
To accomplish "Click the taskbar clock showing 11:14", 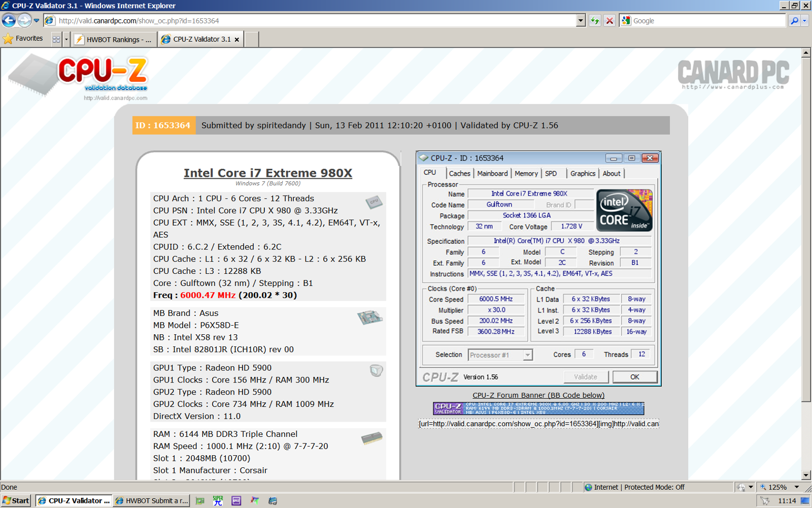I will [x=787, y=500].
